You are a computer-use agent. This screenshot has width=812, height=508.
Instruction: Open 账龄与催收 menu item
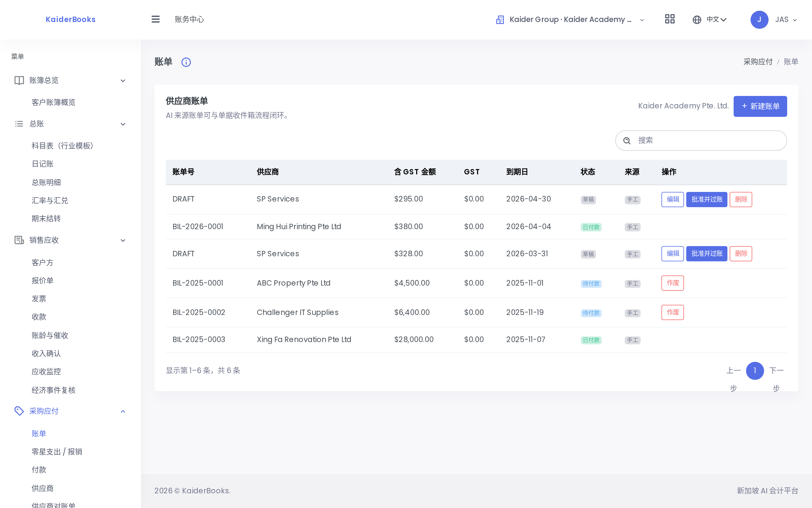click(50, 335)
